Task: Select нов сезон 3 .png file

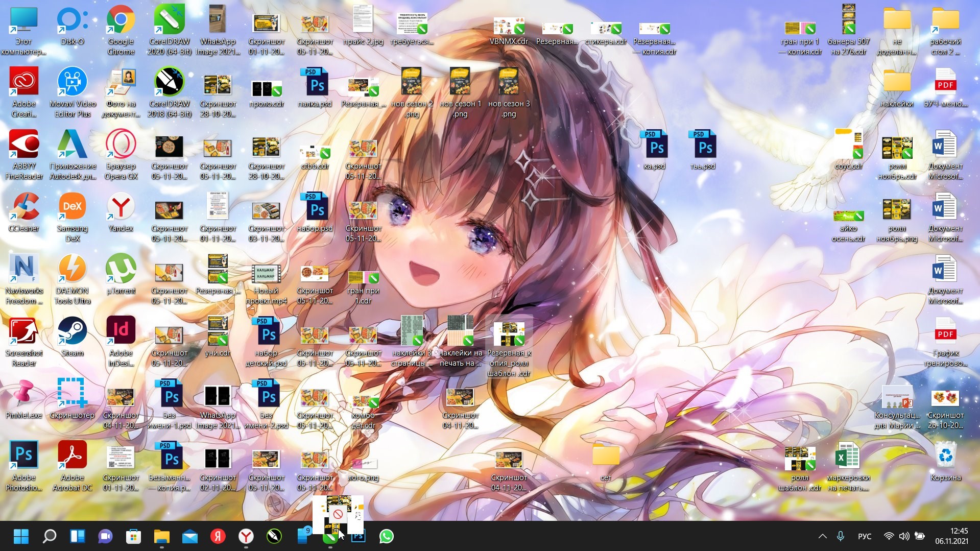Action: click(x=509, y=93)
